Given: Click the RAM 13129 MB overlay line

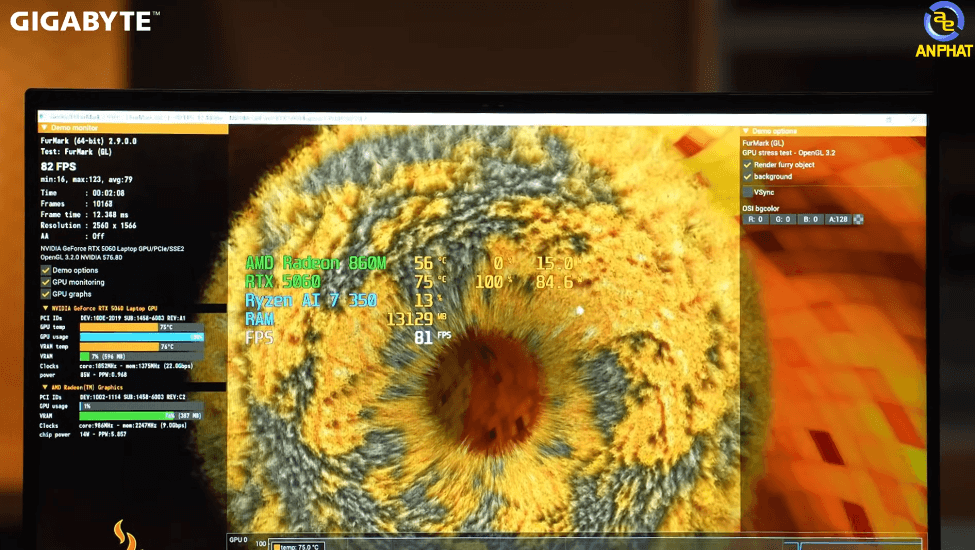Looking at the screenshot, I should (346, 319).
